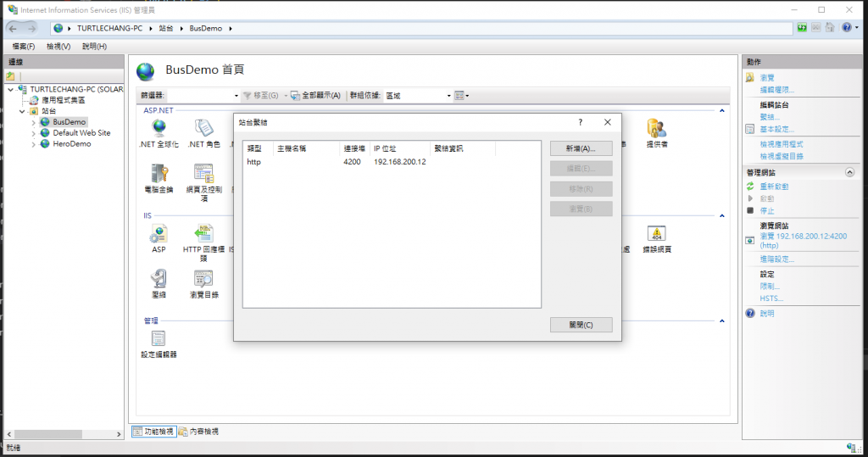Collapse the 管理網站 actions group

tap(849, 173)
